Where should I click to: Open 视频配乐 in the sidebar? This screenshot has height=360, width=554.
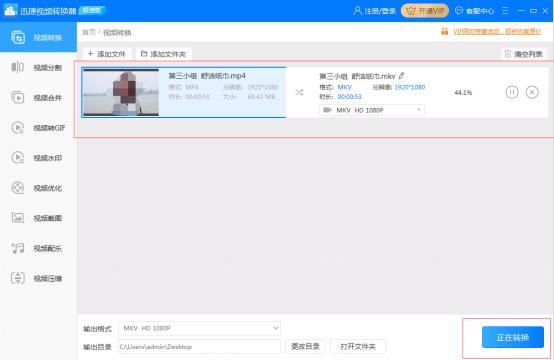coord(38,248)
